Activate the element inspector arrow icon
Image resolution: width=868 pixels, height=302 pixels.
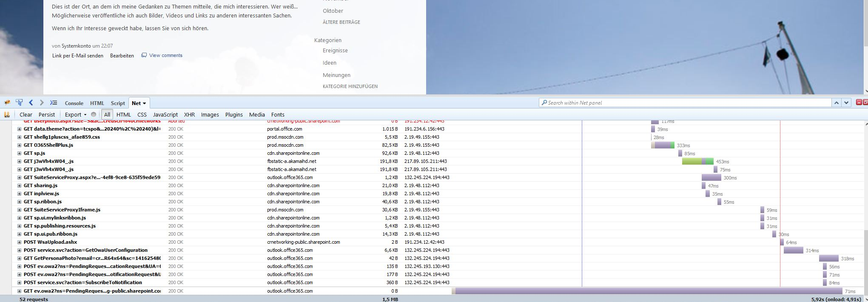19,103
